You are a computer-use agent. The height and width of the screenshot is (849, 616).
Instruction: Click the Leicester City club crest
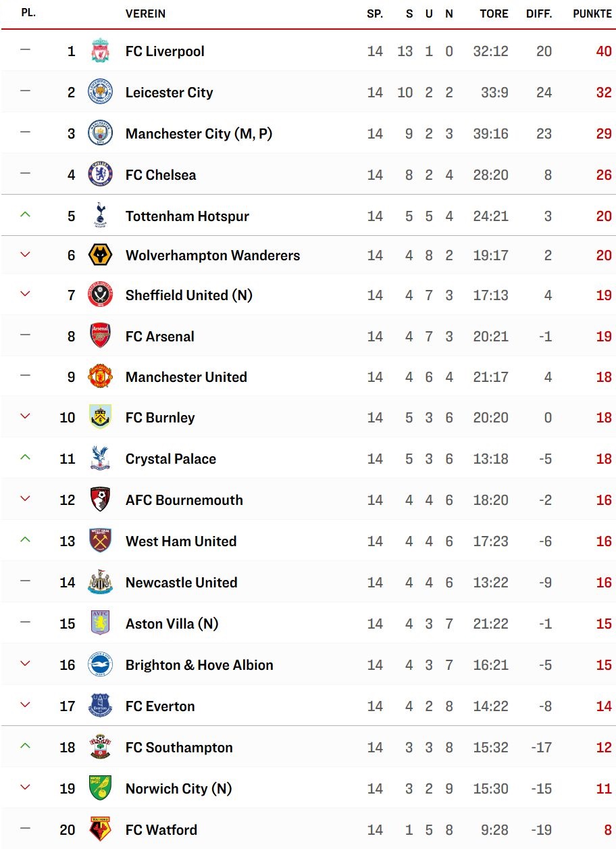[100, 93]
